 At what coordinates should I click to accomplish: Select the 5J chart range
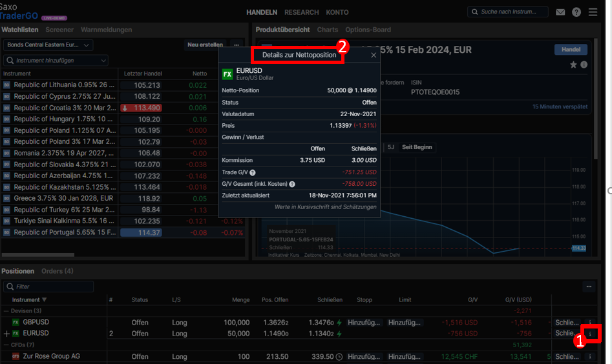click(x=391, y=147)
